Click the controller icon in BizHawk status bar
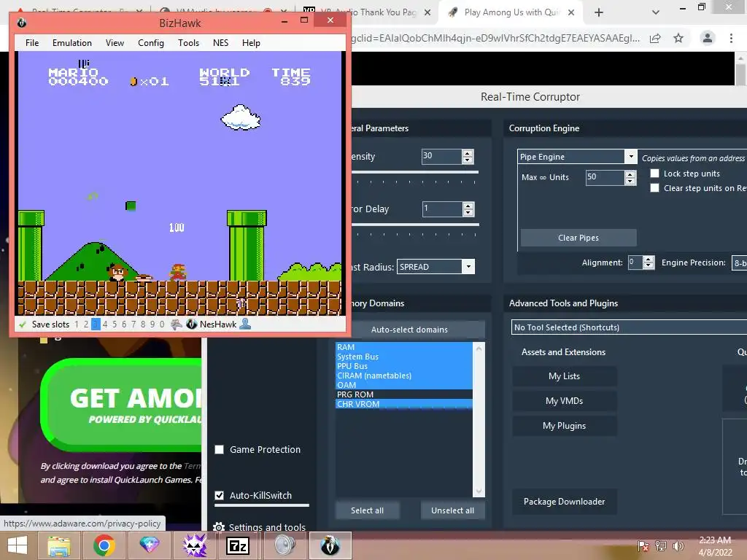This screenshot has width=747, height=560. point(177,324)
